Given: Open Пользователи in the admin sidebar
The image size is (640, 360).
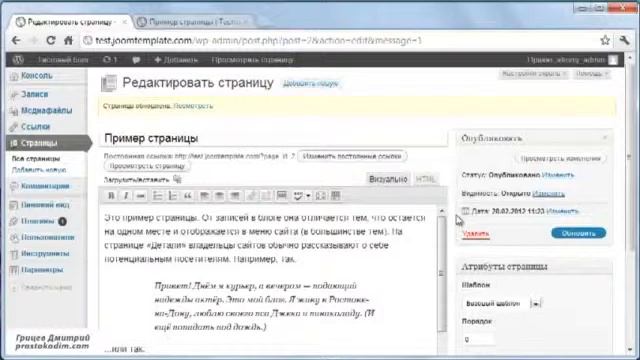Looking at the screenshot, I should point(47,237).
